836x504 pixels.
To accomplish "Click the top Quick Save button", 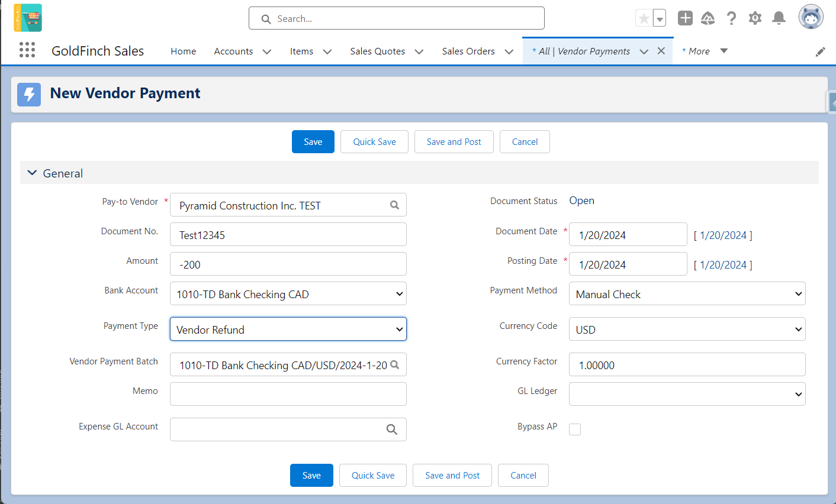I will click(x=374, y=142).
